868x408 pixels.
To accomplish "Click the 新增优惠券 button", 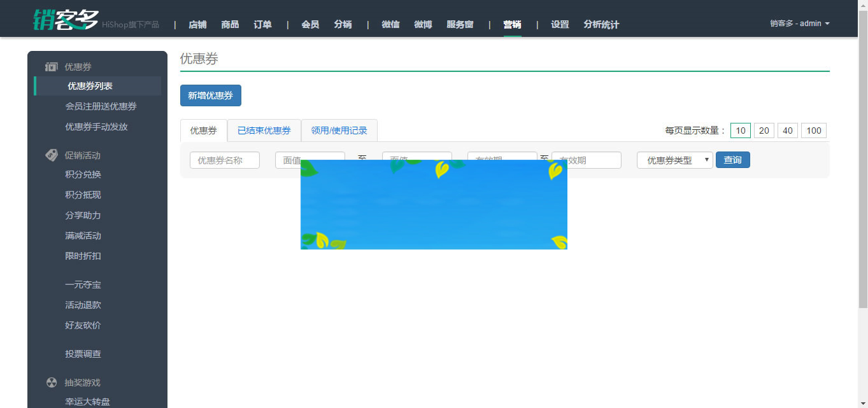I will [210, 95].
